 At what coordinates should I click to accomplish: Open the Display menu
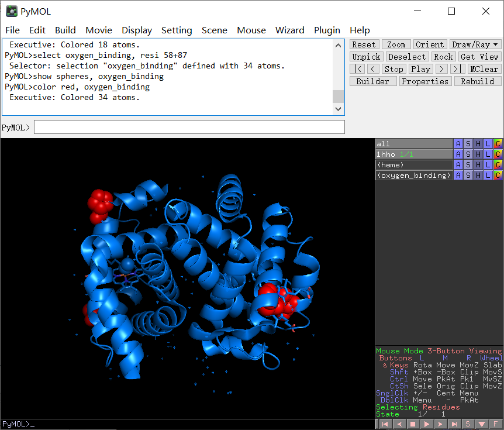tap(137, 30)
